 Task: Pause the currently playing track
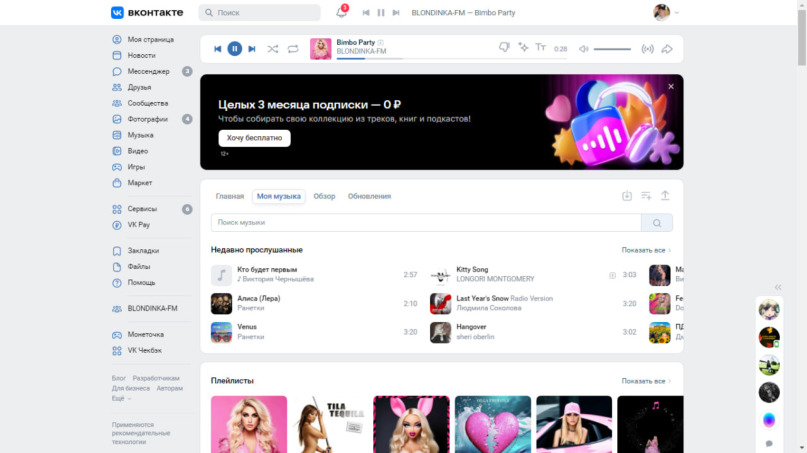tap(234, 48)
